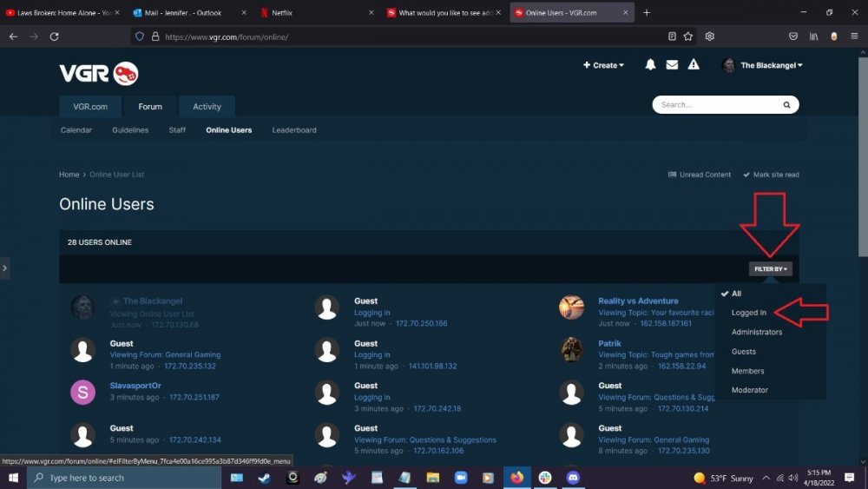This screenshot has width=868, height=489.
Task: Click the weather 53°F Sunny widget
Action: [724, 478]
